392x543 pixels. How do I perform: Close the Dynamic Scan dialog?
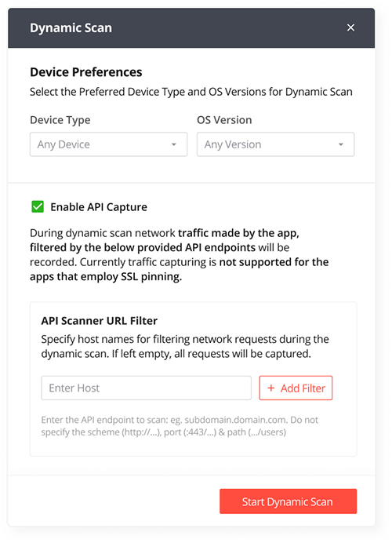coord(350,27)
